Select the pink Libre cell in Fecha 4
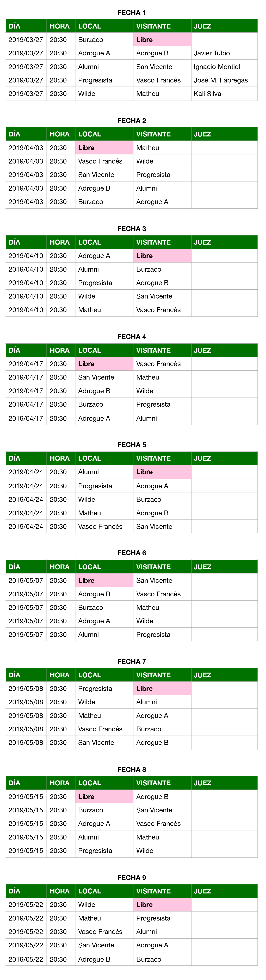Screen dimensions: 266x980 click(104, 364)
